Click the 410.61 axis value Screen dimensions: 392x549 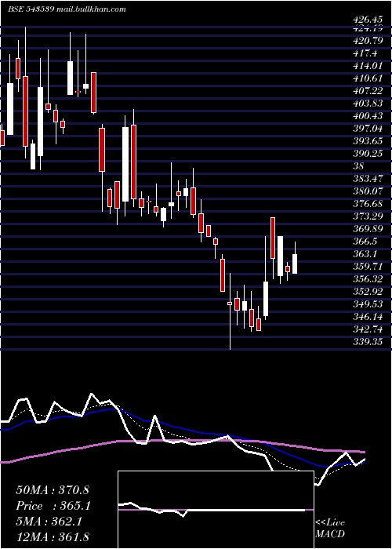(368, 78)
